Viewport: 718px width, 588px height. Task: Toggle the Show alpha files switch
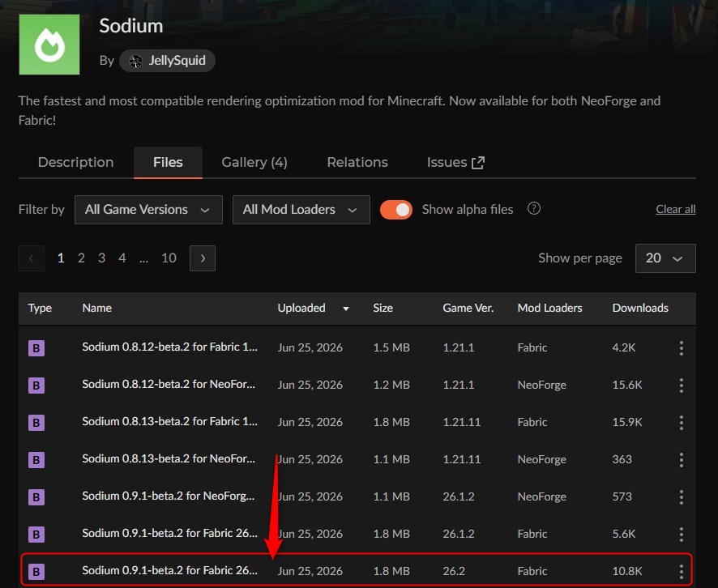[396, 210]
